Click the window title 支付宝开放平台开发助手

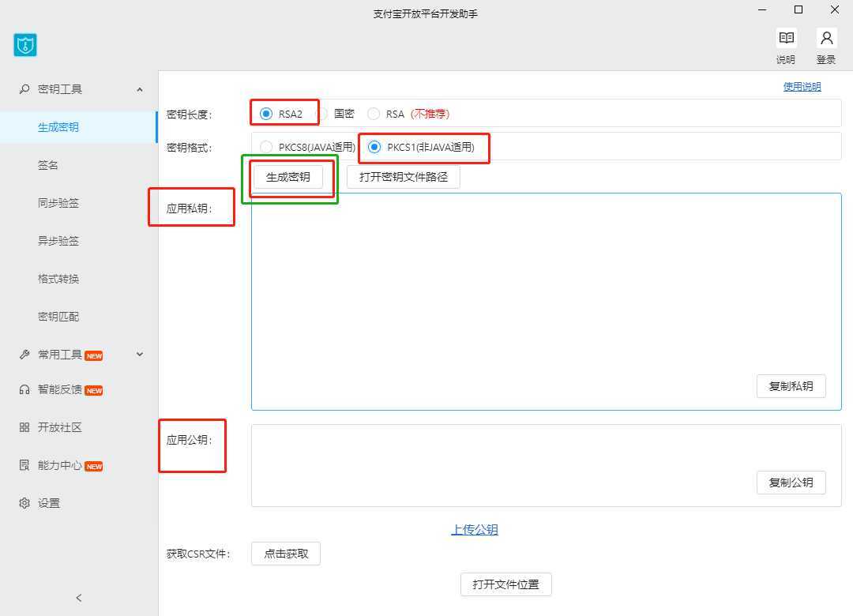(426, 14)
